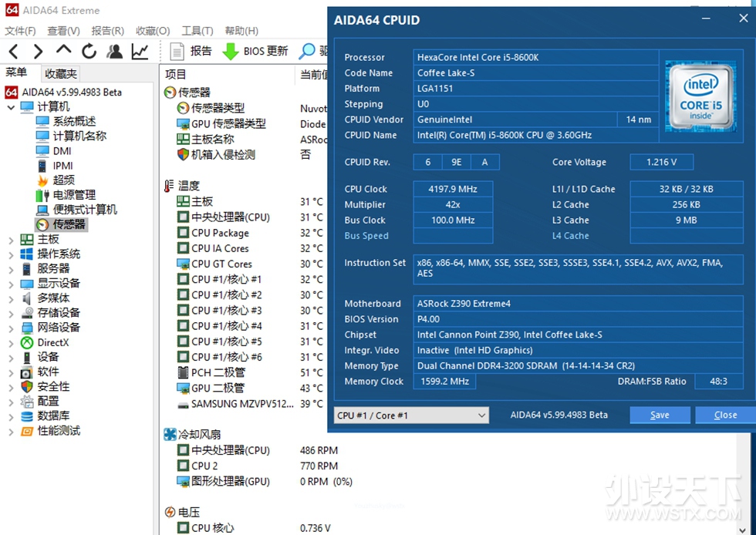Expand the 性能测试 tree node
The width and height of the screenshot is (756, 535).
click(11, 431)
